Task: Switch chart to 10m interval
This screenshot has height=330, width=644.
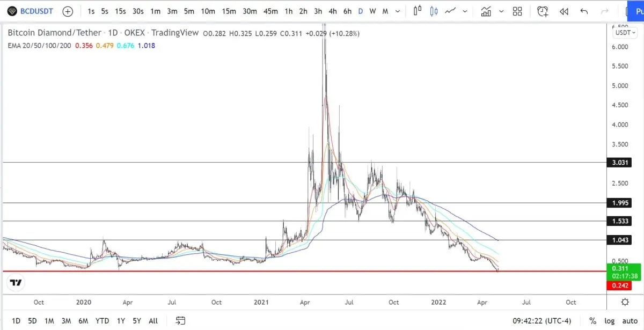Action: 208,11
